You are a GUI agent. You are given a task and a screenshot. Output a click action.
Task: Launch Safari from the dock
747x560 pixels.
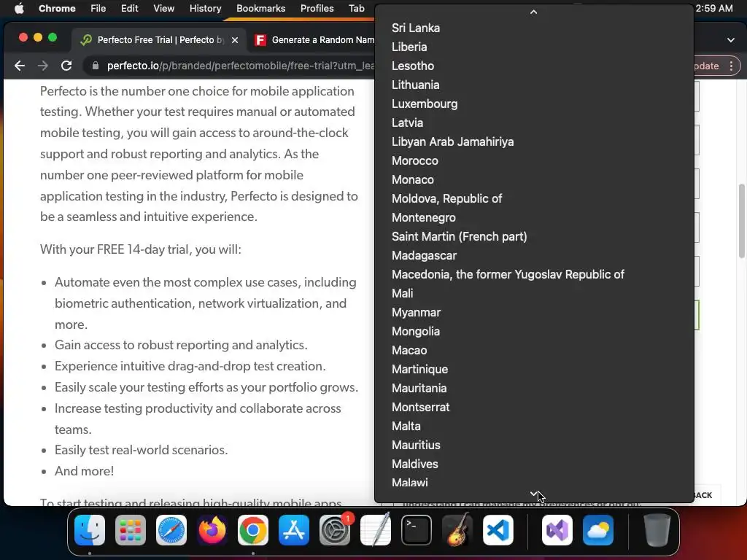pos(171,530)
